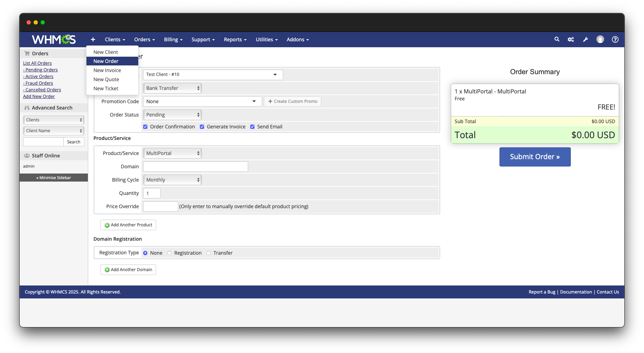Choose New Order from the dropdown menu
Screen dimensions: 644x353
[x=112, y=61]
